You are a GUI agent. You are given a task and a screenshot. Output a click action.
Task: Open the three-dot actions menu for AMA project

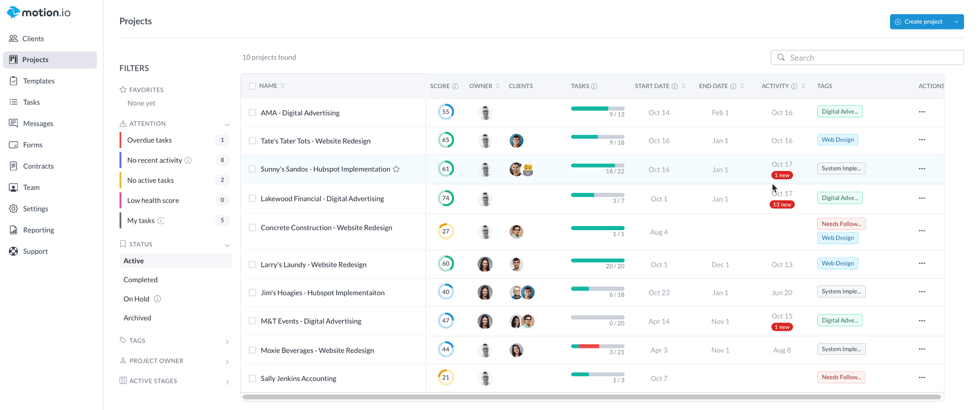coord(921,112)
